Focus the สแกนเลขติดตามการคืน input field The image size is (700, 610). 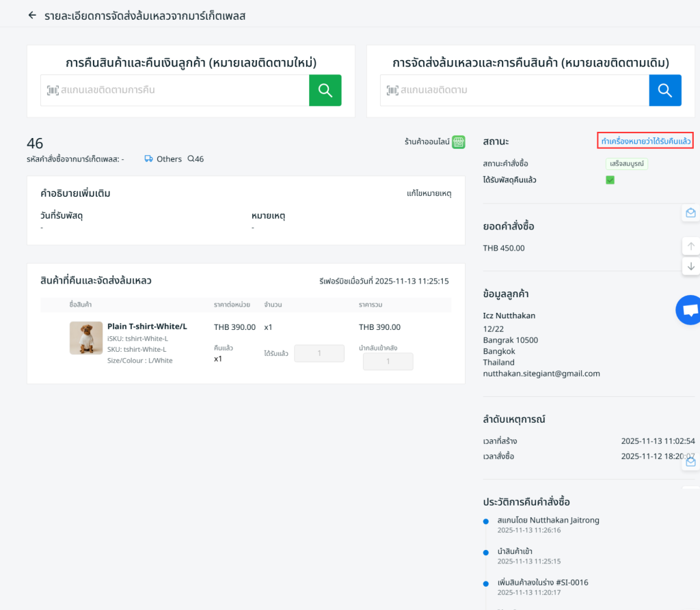(x=174, y=90)
